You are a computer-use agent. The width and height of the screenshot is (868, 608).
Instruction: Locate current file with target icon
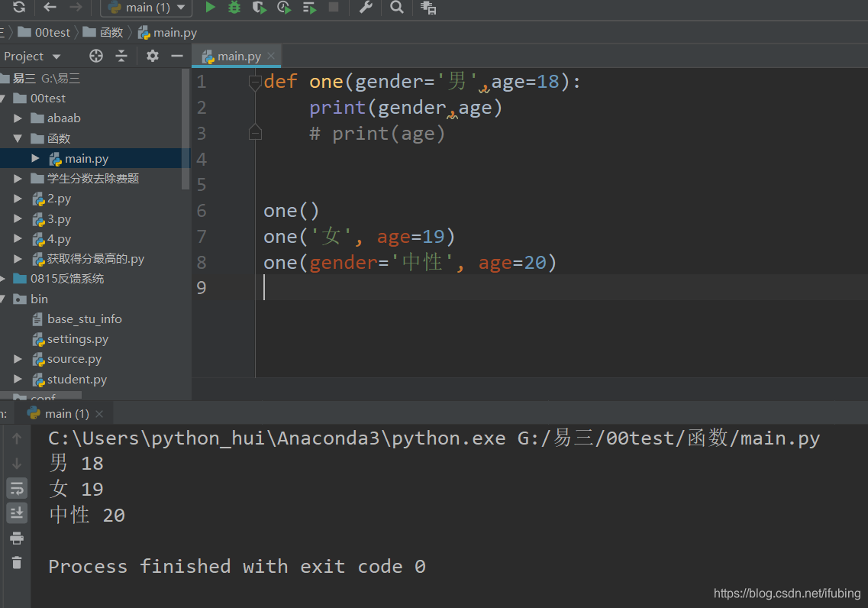click(96, 56)
